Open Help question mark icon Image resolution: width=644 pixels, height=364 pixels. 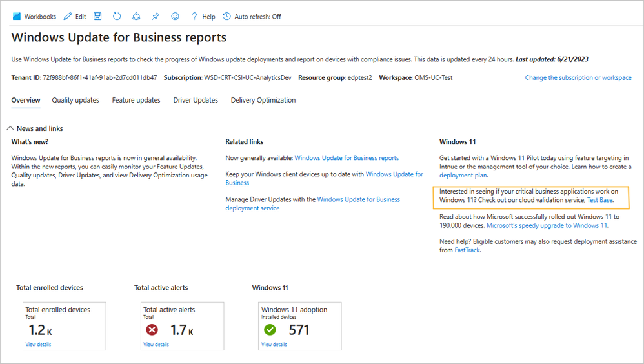[x=194, y=17]
